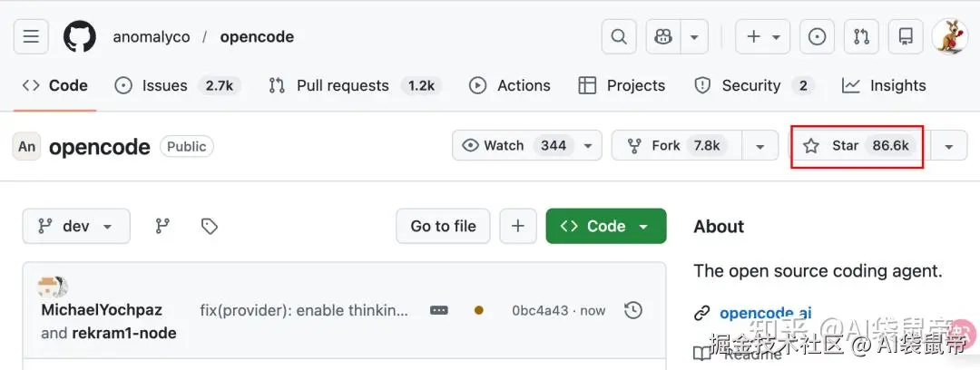980x370 pixels.
Task: View tags icon beside branches
Action: click(x=210, y=227)
